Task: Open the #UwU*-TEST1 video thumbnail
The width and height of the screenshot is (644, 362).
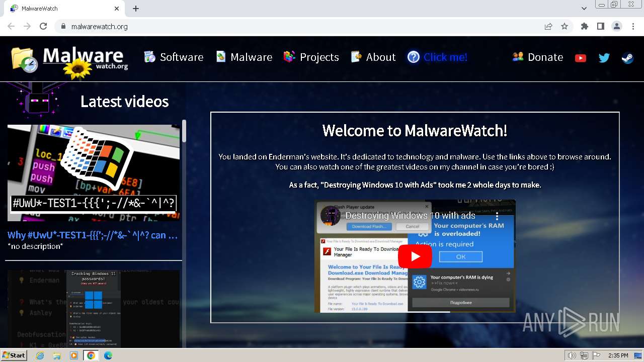Action: [x=94, y=173]
